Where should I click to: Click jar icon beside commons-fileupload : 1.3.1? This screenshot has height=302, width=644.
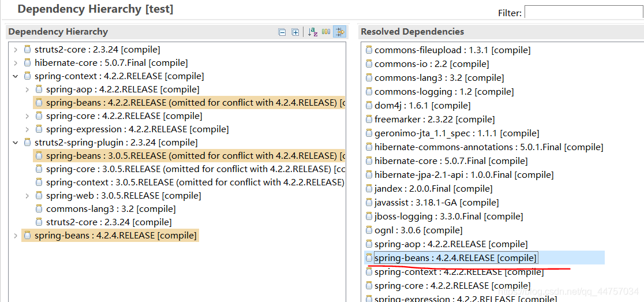tap(369, 50)
